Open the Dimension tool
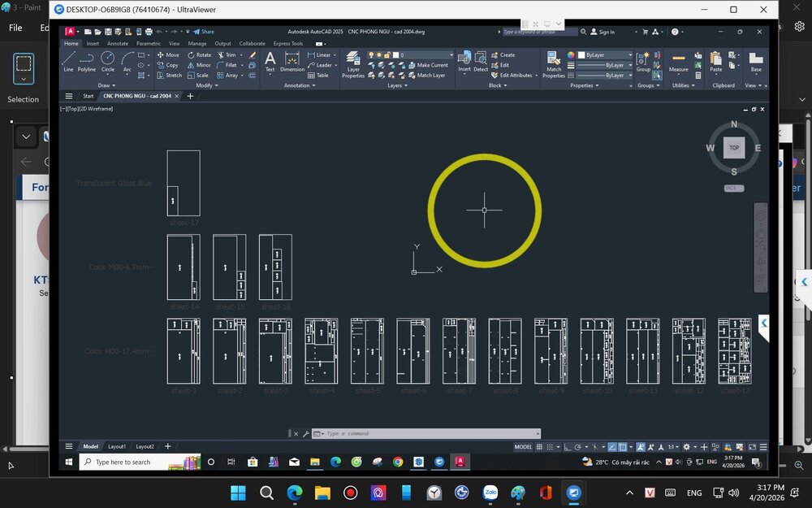This screenshot has height=508, width=812. pyautogui.click(x=292, y=61)
